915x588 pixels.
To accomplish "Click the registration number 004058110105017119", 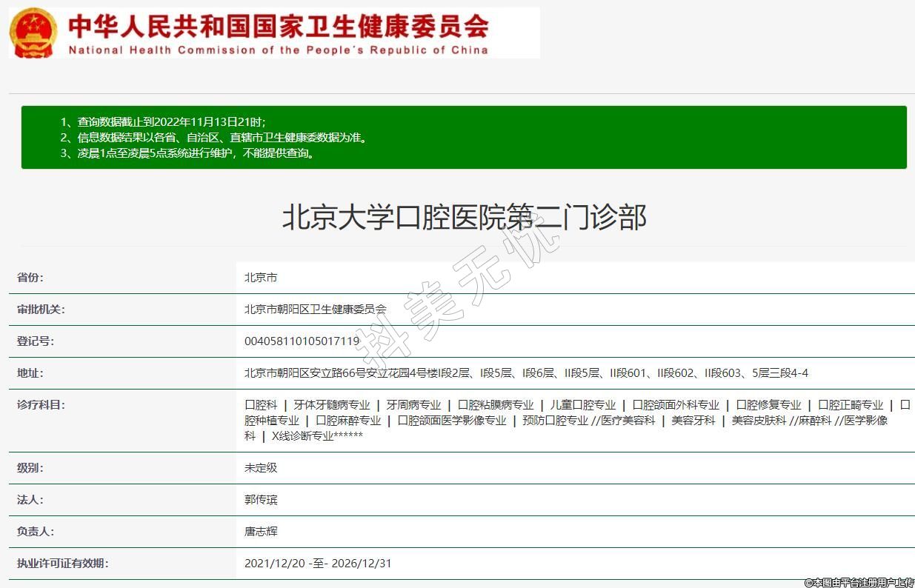I will click(302, 341).
